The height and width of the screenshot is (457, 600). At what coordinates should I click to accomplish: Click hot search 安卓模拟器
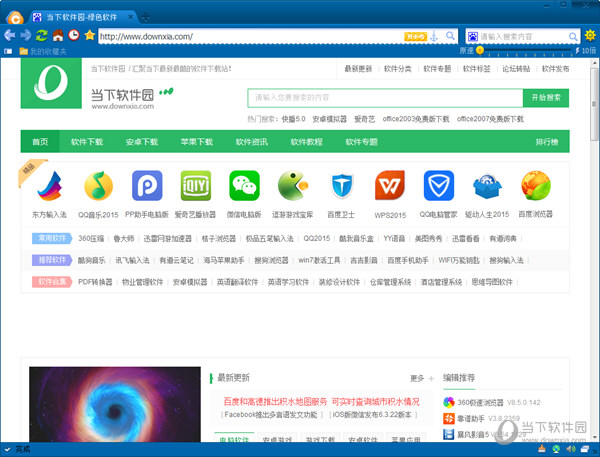click(329, 119)
